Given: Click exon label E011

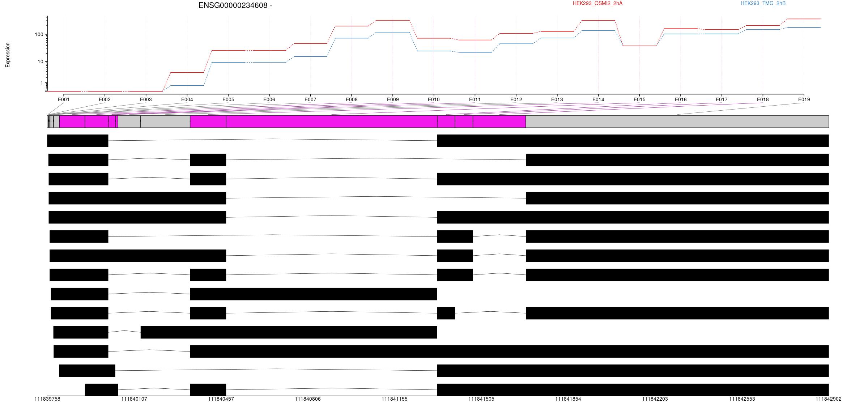Looking at the screenshot, I should pyautogui.click(x=475, y=99).
